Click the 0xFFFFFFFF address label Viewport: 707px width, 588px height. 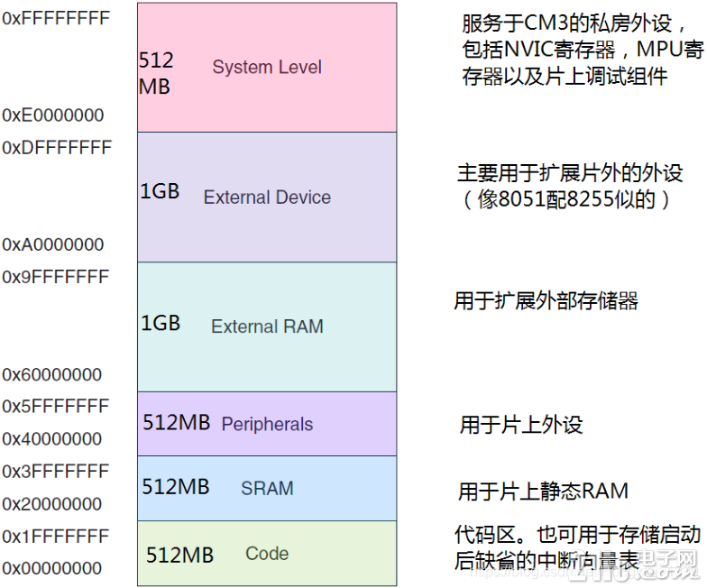[56, 18]
